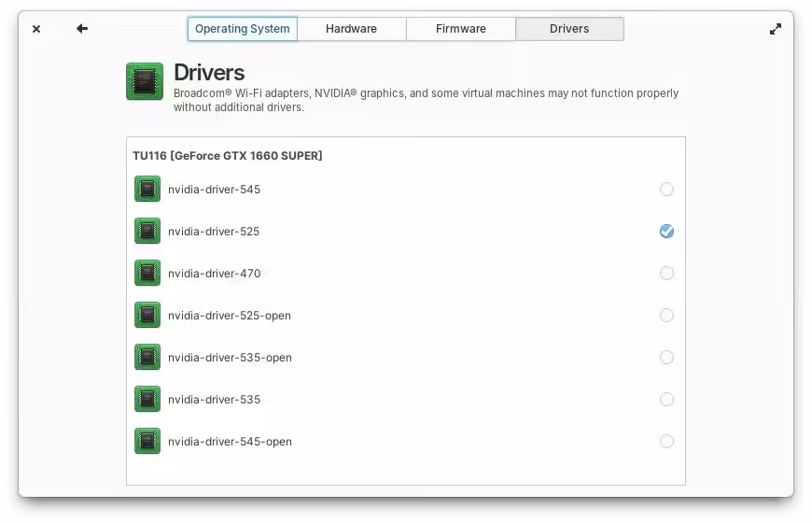Click the nvidia-driver-535-open label text
The image size is (812, 523).
coord(230,358)
